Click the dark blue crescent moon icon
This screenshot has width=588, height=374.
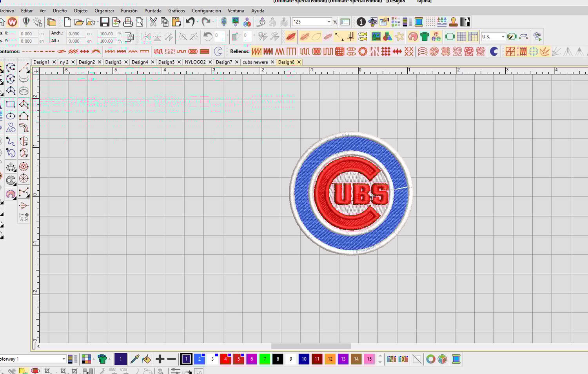point(494,51)
